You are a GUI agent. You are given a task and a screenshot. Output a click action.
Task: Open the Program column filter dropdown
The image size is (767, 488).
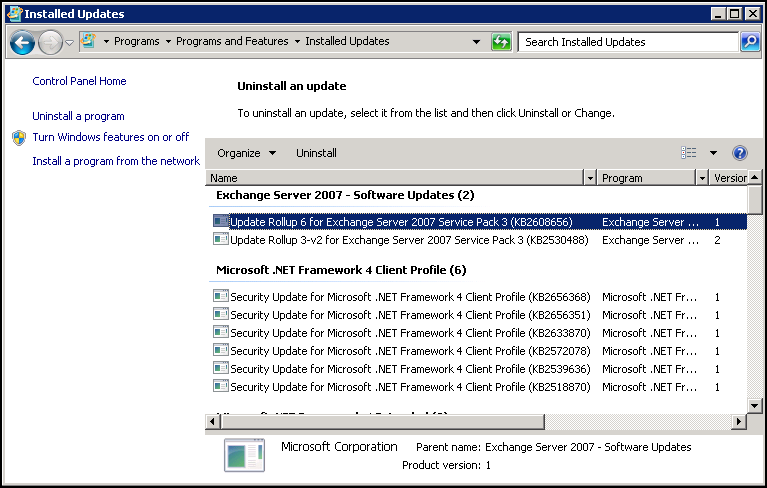[x=702, y=178]
